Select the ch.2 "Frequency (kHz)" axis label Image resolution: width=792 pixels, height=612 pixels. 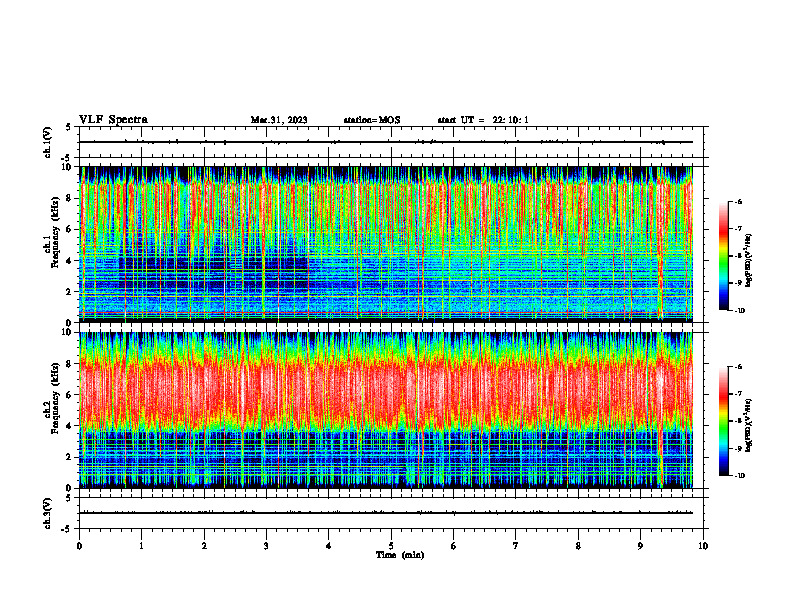tap(54, 398)
